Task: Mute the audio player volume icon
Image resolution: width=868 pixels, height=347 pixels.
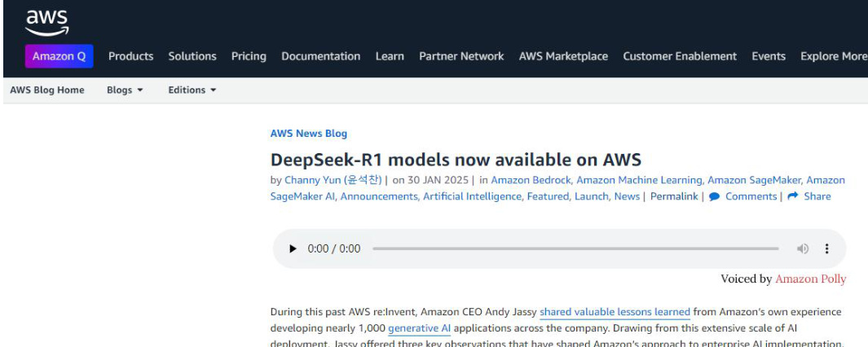Action: [x=803, y=248]
